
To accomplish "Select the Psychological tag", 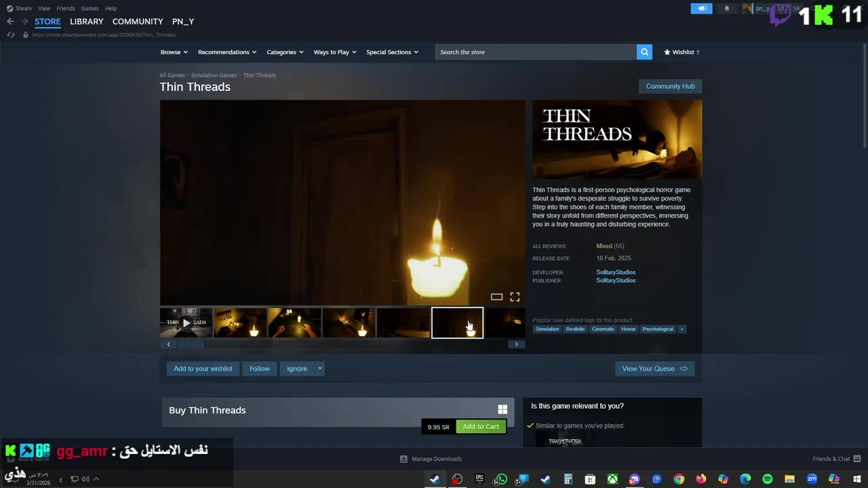I will 658,329.
